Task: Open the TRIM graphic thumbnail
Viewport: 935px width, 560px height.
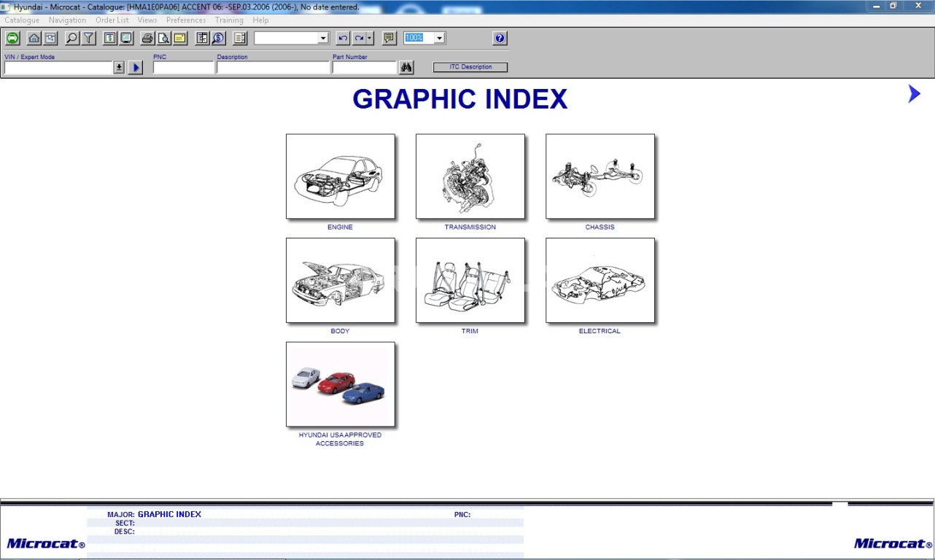Action: point(470,281)
